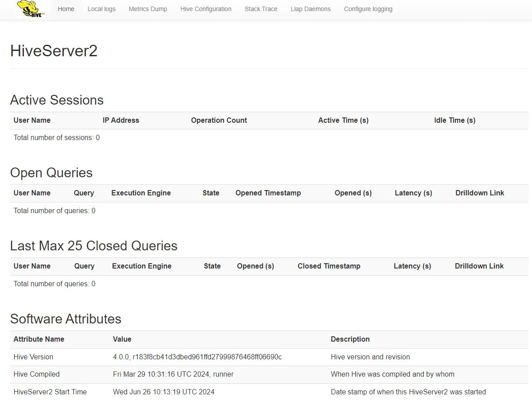Click the Hive Version attribute cell

(33, 357)
